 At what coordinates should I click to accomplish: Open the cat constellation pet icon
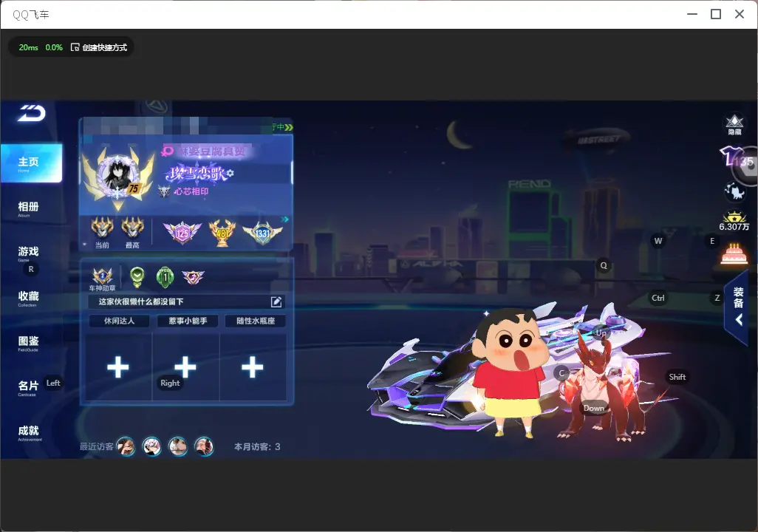734,191
